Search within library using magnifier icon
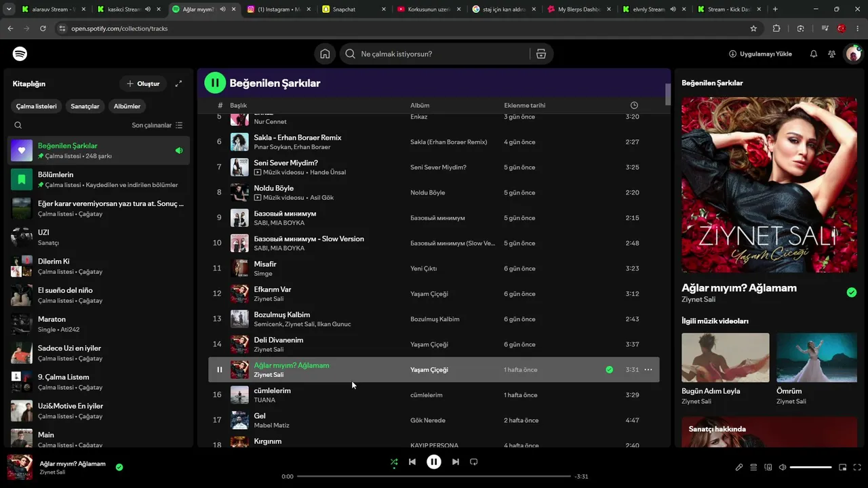This screenshot has width=868, height=488. 18,125
